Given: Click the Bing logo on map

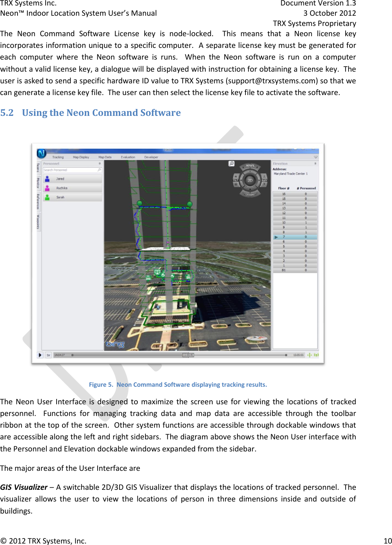Looking at the screenshot, I should pos(115,344).
